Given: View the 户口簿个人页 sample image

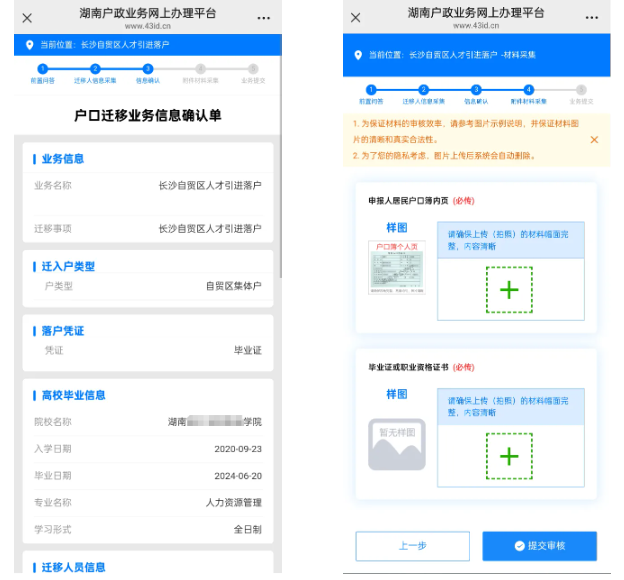Looking at the screenshot, I should pos(397,267).
